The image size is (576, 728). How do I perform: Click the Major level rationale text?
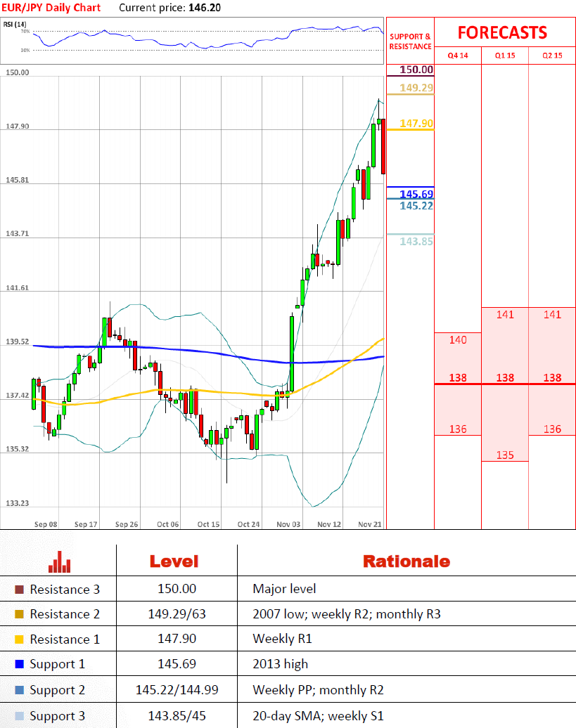[x=284, y=589]
